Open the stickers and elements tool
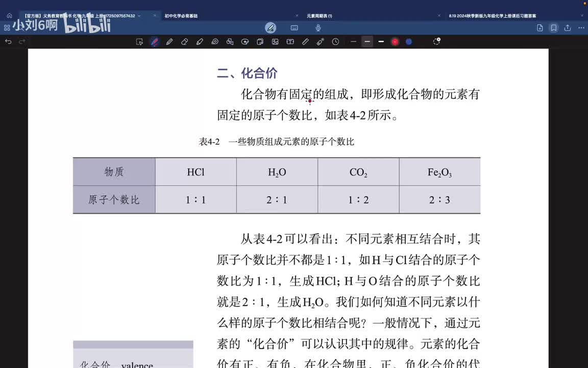Screen dimensions: 588x368 tap(245, 42)
